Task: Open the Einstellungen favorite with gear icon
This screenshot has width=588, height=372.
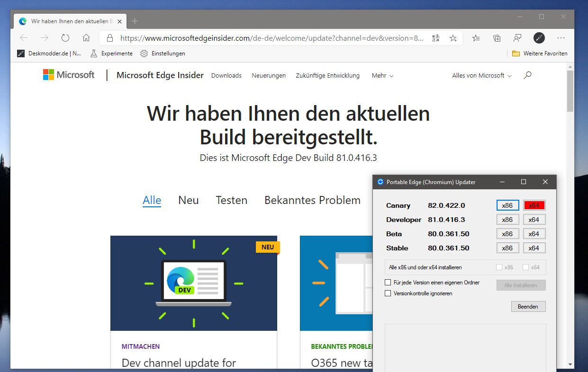Action: (163, 53)
